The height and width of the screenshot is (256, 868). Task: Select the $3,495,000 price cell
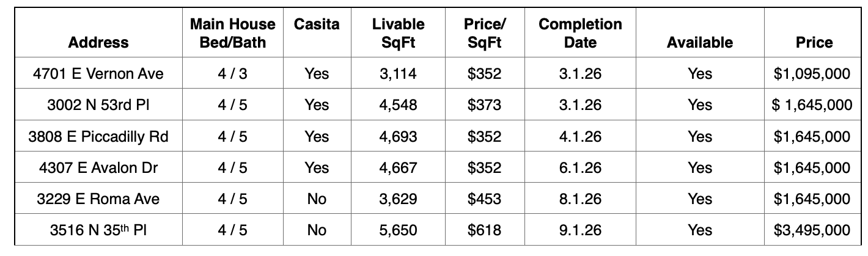[811, 230]
